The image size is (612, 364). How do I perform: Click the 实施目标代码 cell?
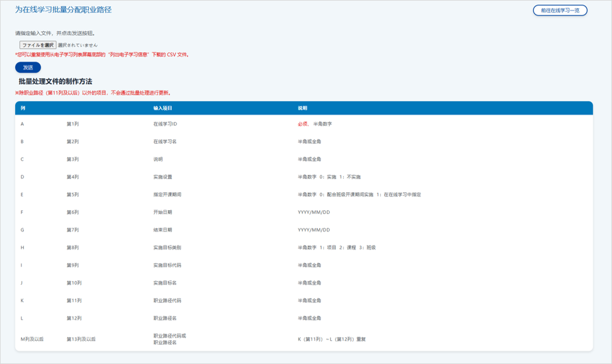pyautogui.click(x=167, y=265)
